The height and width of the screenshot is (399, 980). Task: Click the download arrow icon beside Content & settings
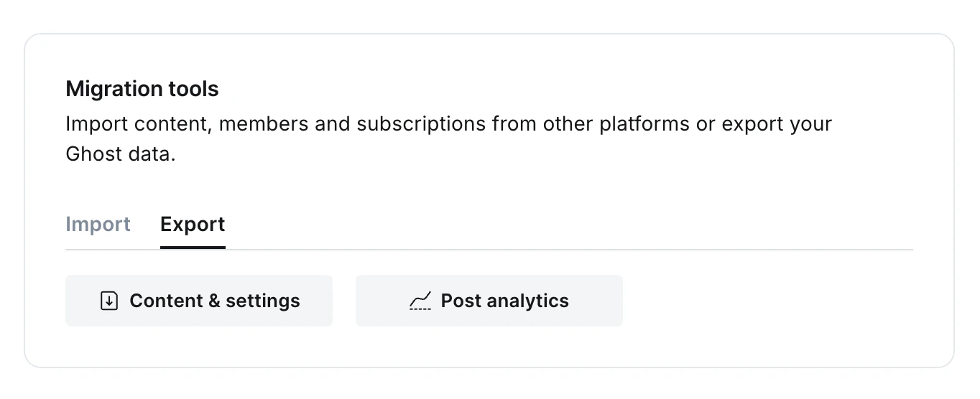coord(108,301)
